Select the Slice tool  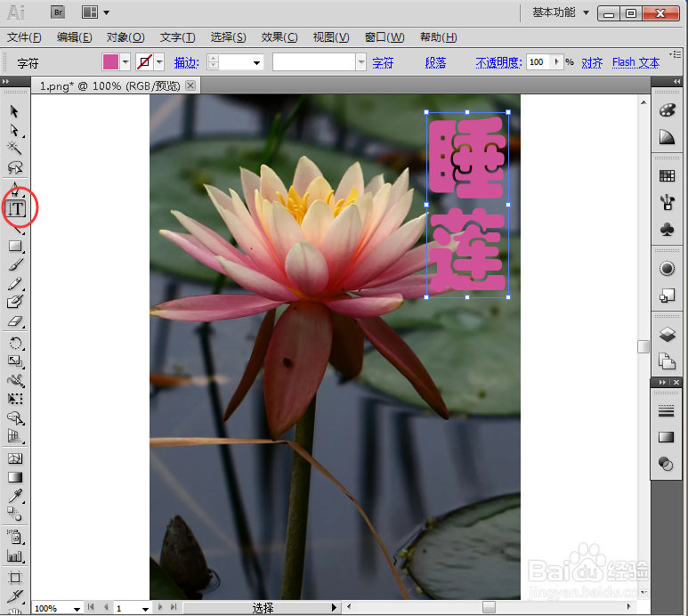point(15,596)
